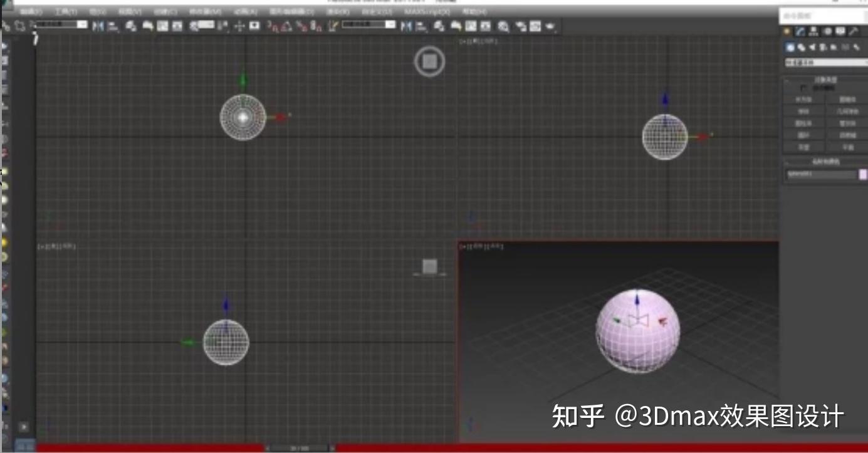Enable the AutoGrid checkbox

803,86
